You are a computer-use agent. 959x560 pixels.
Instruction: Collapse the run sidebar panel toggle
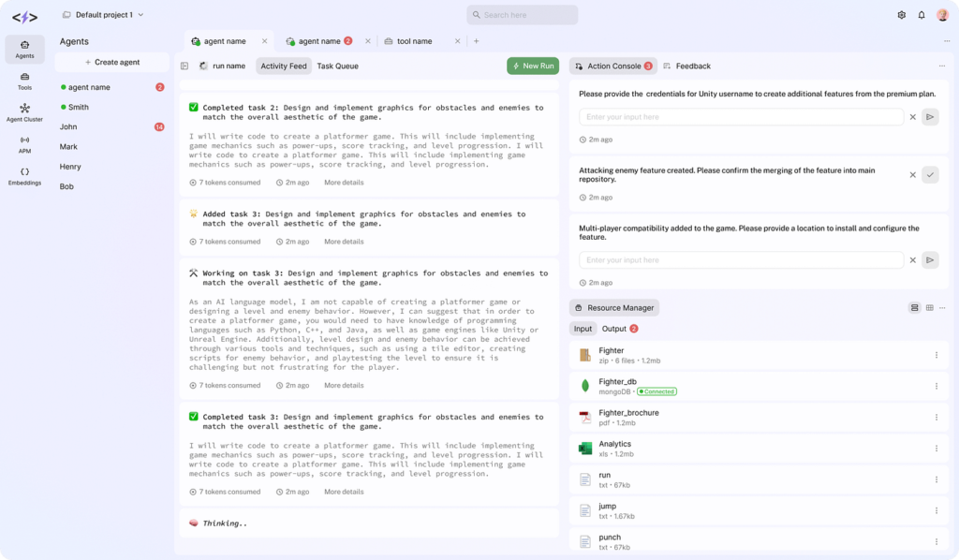tap(184, 66)
